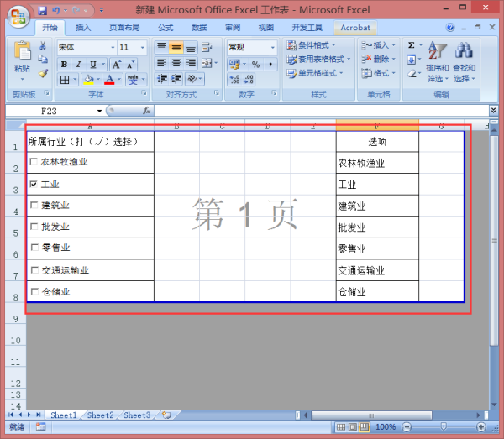
Task: Open the fill color bucket swatch
Action: coord(88,79)
